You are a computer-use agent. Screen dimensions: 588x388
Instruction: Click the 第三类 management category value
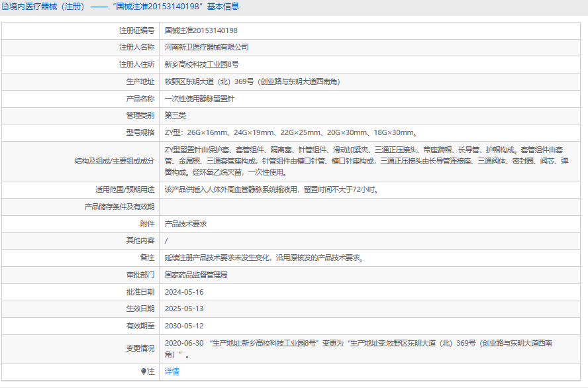pos(175,115)
